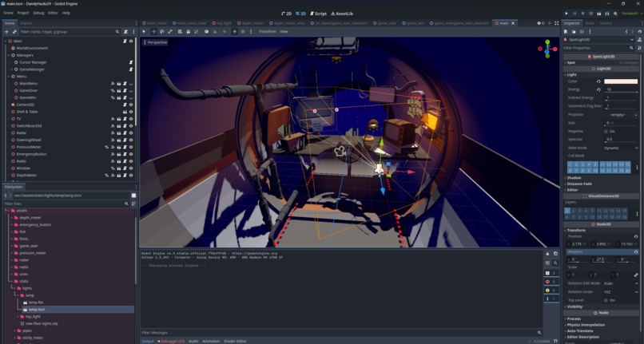
Task: Click the lock selected node icon
Action: (x=188, y=32)
